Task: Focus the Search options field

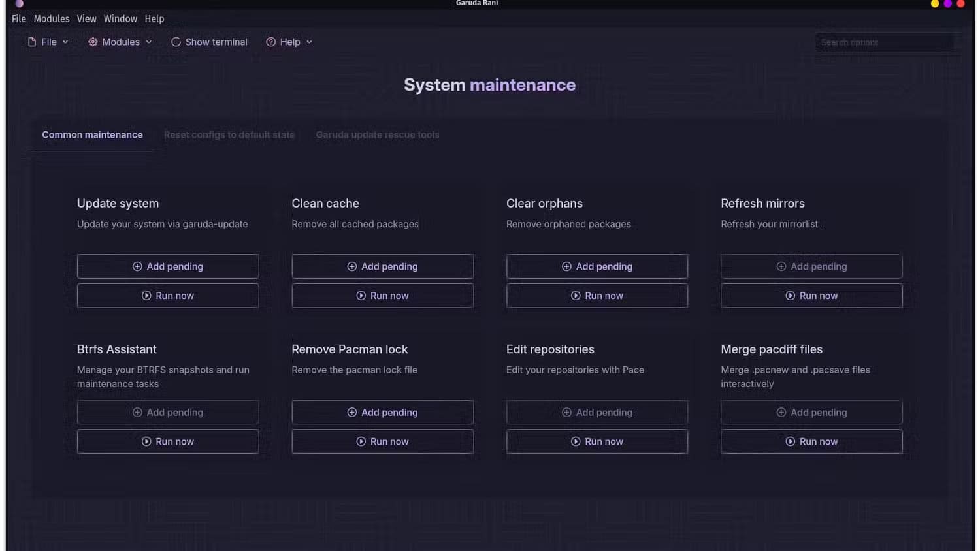Action: 884,42
